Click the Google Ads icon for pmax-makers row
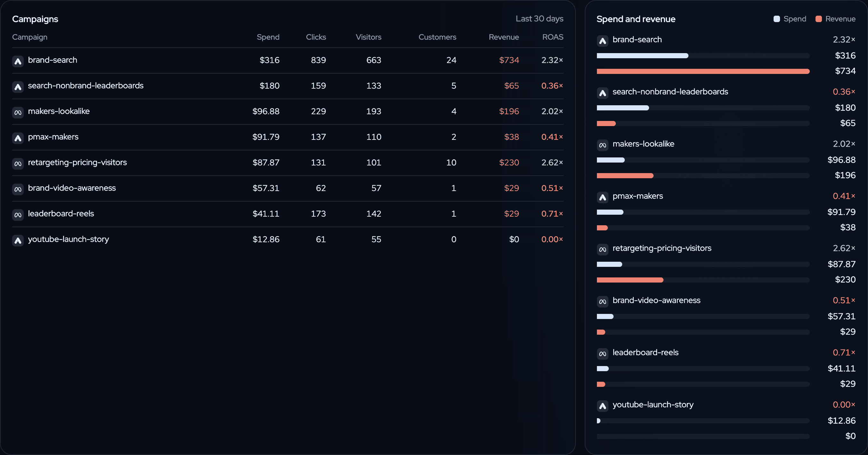This screenshot has width=868, height=455. point(18,138)
